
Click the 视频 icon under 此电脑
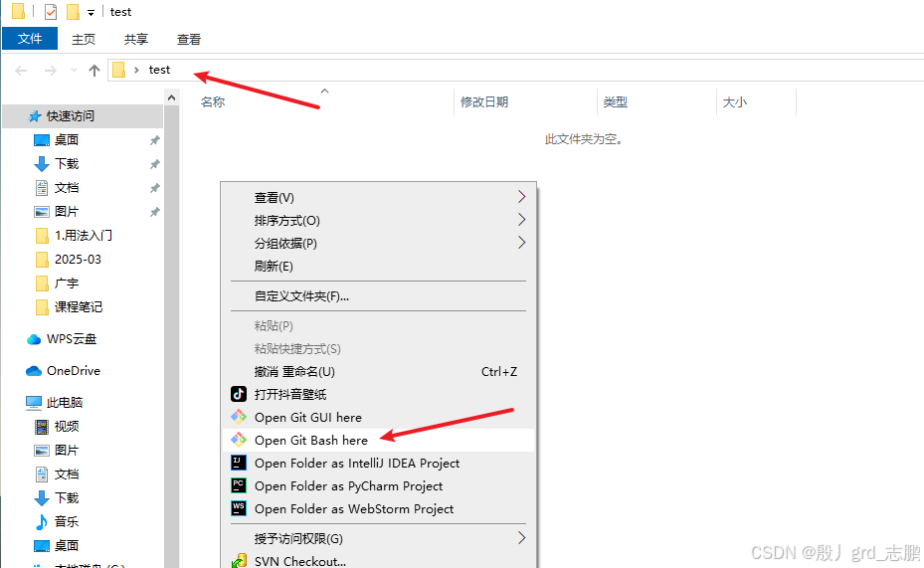[x=42, y=426]
